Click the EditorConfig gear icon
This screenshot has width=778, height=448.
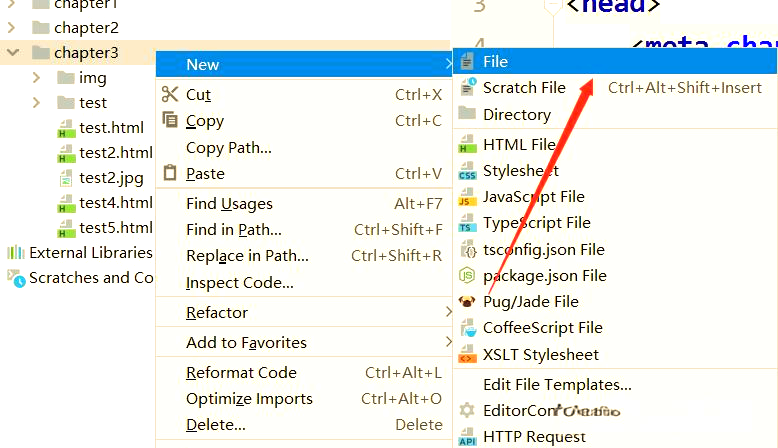tap(467, 410)
